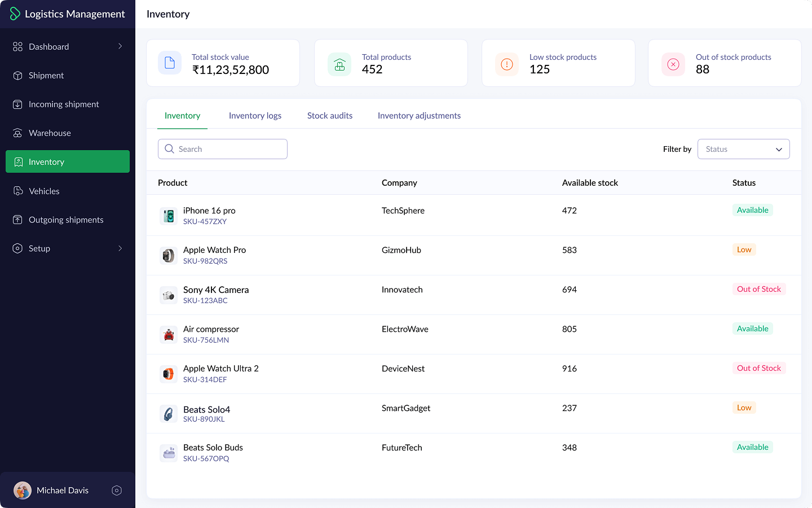Click the SKU-123ABC link
This screenshot has width=812, height=508.
pyautogui.click(x=205, y=300)
